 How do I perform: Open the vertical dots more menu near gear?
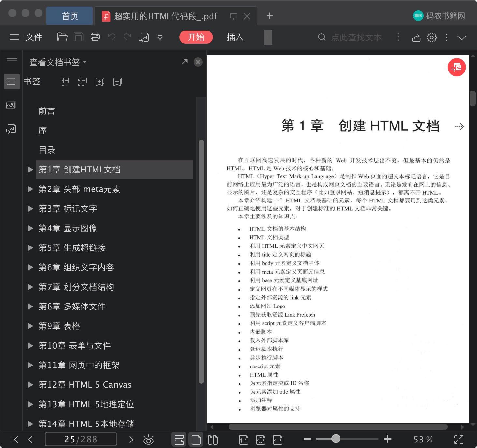(x=447, y=37)
